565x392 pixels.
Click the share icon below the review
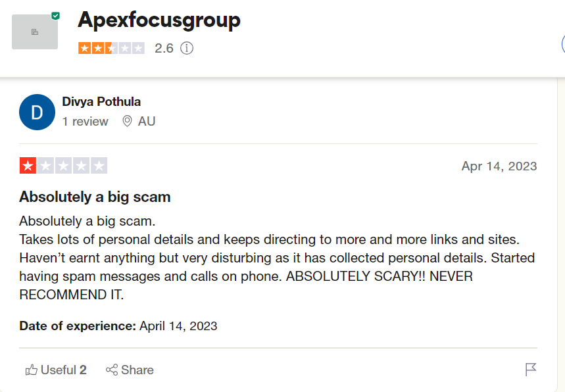coord(112,370)
